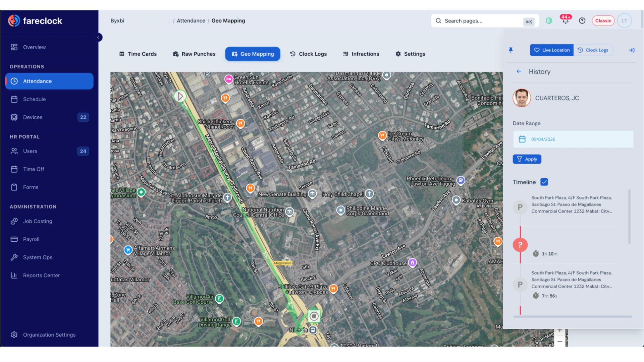Open Reports Center
This screenshot has height=362, width=644.
49,276
